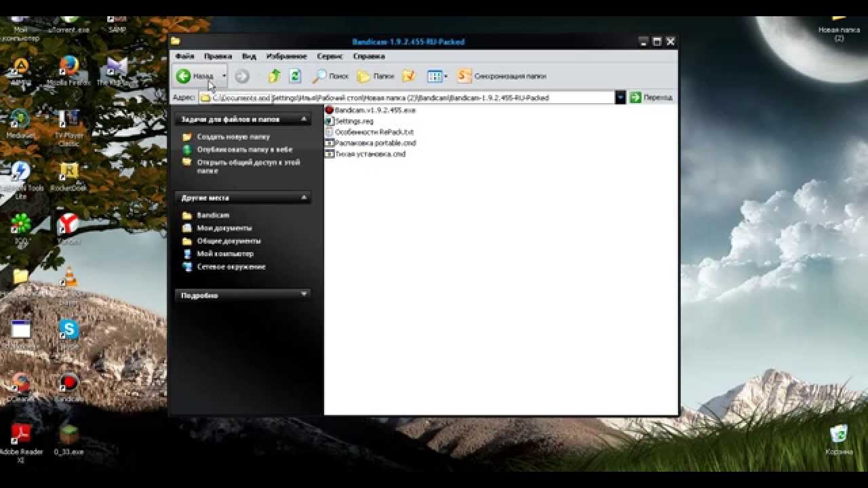The width and height of the screenshot is (868, 488).
Task: Click the window title bar folder icon
Action: [x=176, y=41]
